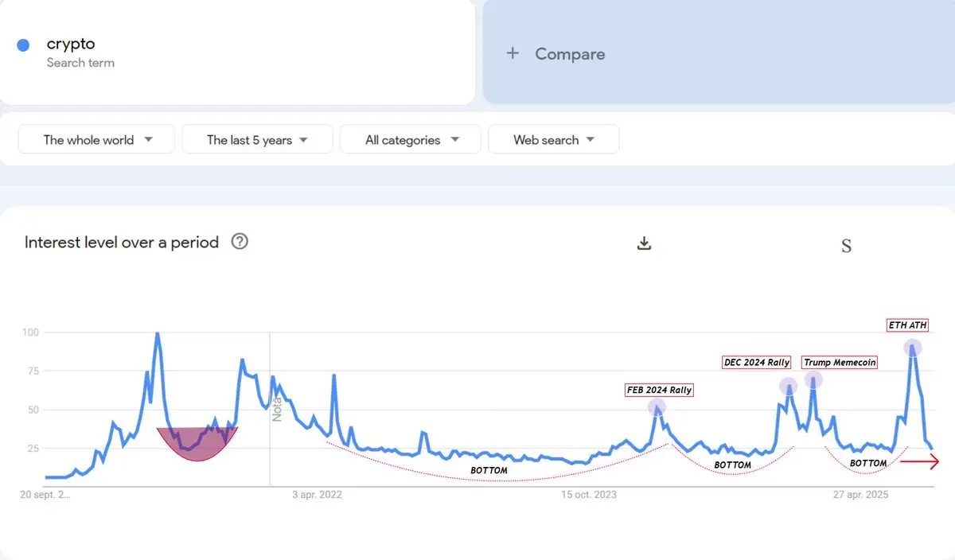Screen dimensions: 955x560
Task: Click the FEB 2024 Rally peak circle
Action: tap(657, 408)
